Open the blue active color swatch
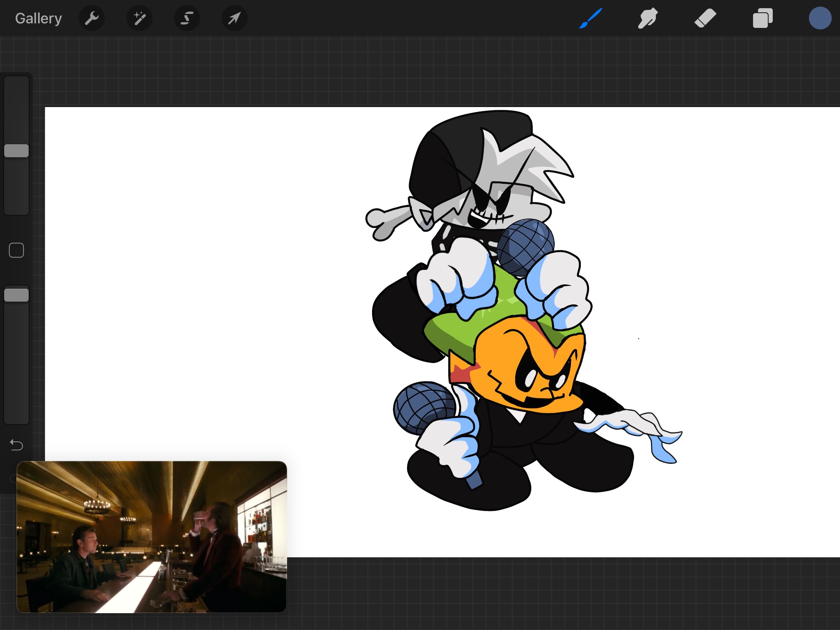Image resolution: width=840 pixels, height=630 pixels. click(820, 18)
